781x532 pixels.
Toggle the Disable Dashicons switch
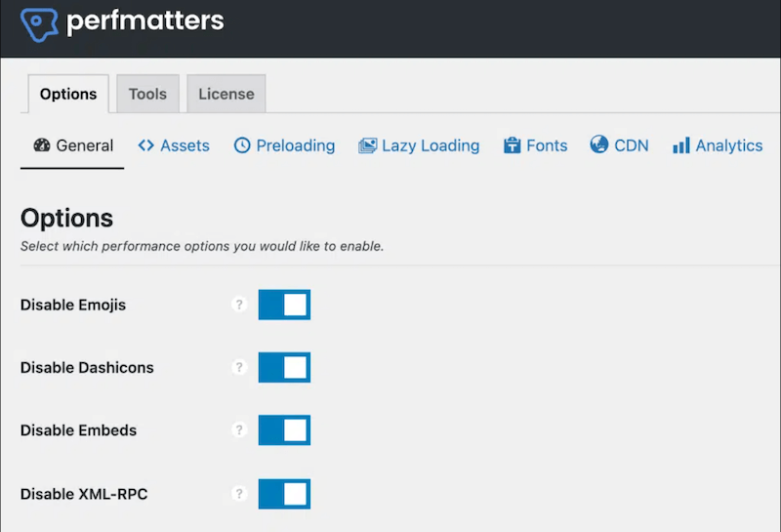284,367
